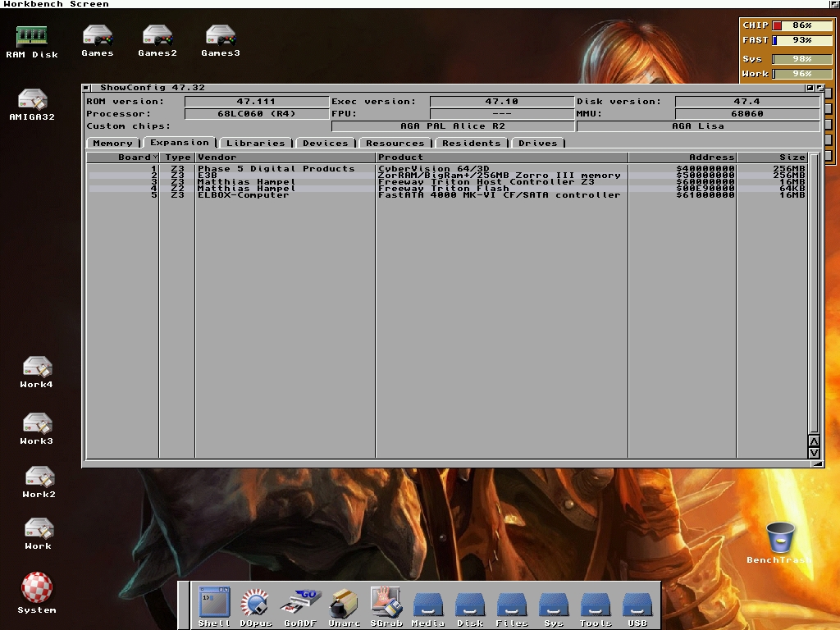Select the CyberVision 64/3D row
The width and height of the screenshot is (840, 630).
447,169
